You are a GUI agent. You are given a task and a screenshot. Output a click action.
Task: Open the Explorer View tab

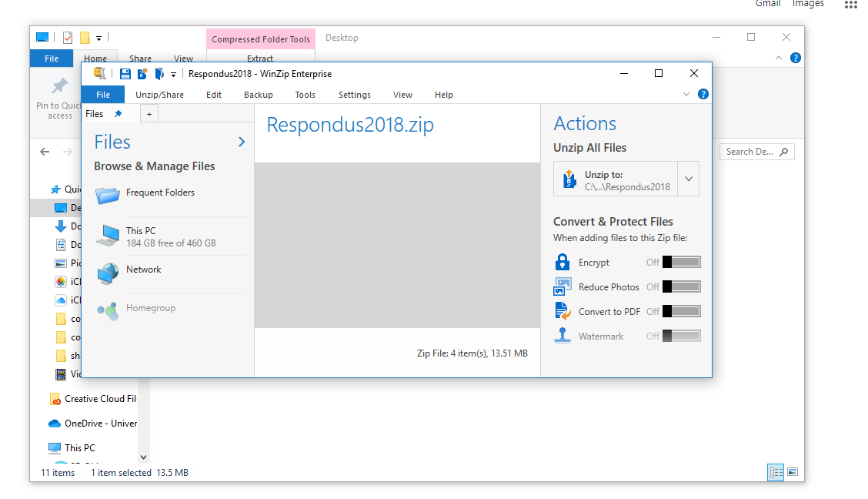point(183,59)
